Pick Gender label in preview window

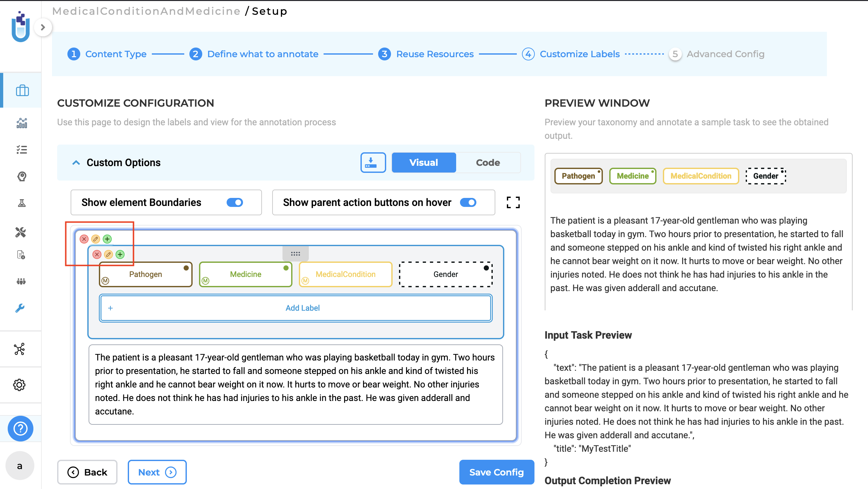coord(766,176)
